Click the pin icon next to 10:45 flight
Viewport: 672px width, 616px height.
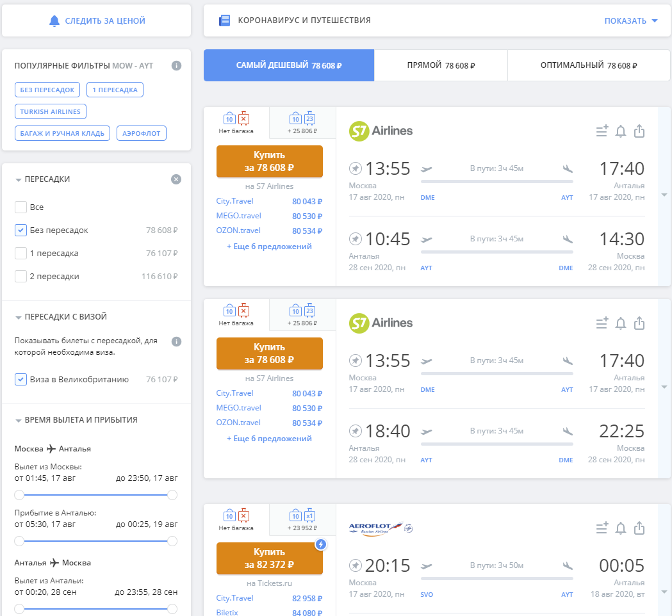point(356,239)
